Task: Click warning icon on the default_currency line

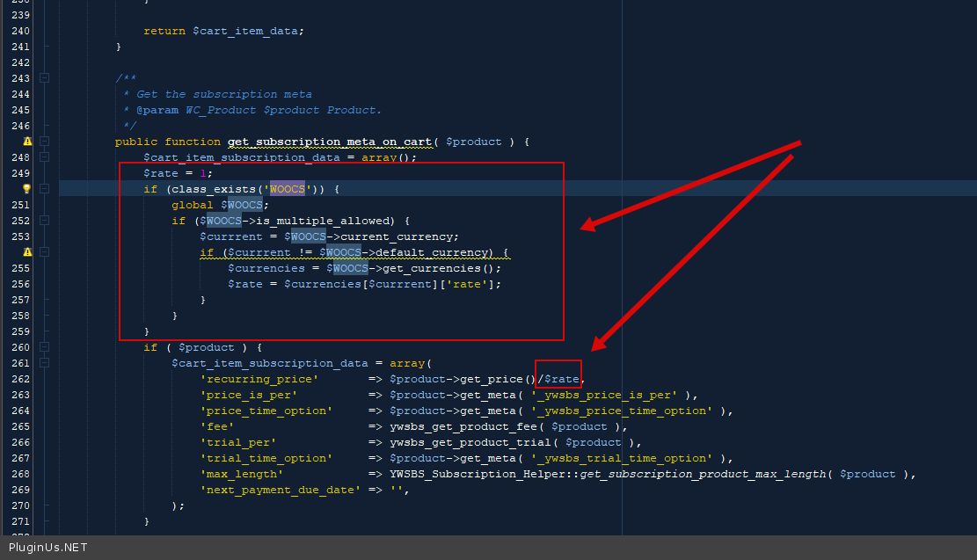Action: (x=27, y=252)
